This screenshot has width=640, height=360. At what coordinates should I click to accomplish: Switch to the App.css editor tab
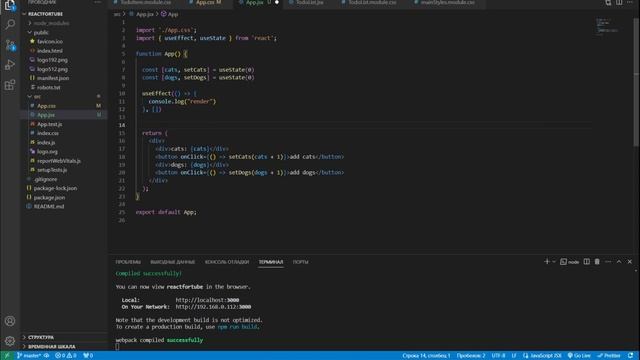pyautogui.click(x=208, y=2)
